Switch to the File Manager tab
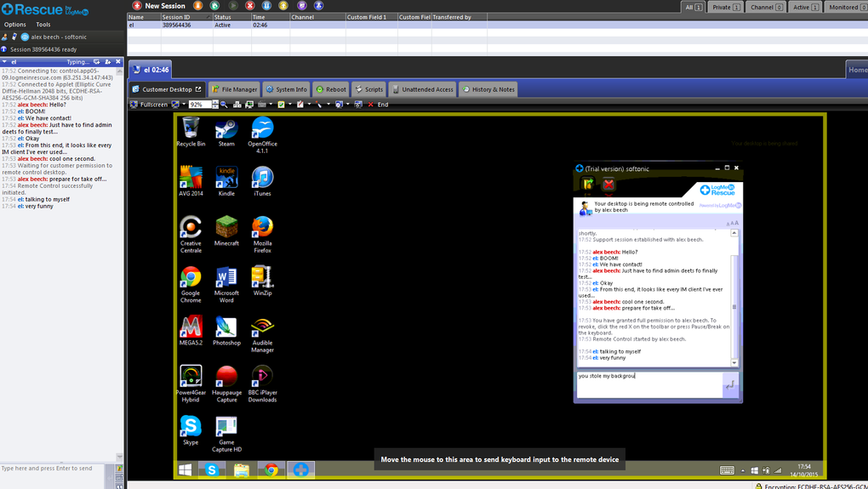 tap(235, 89)
